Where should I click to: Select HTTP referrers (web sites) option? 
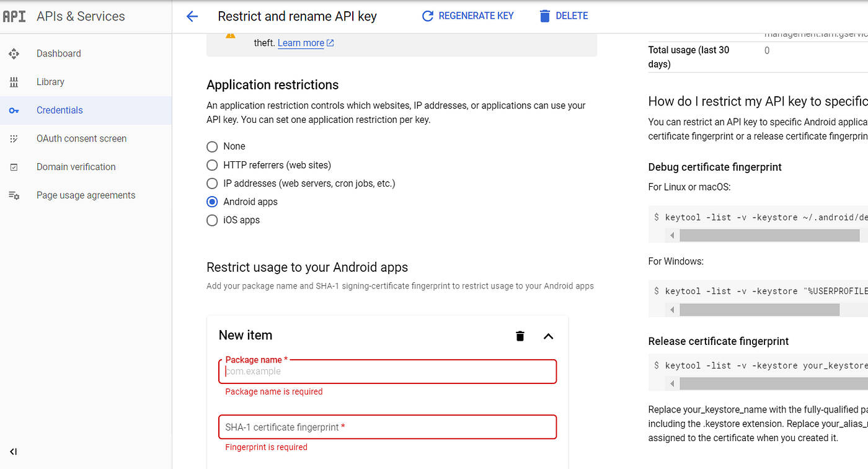click(212, 165)
